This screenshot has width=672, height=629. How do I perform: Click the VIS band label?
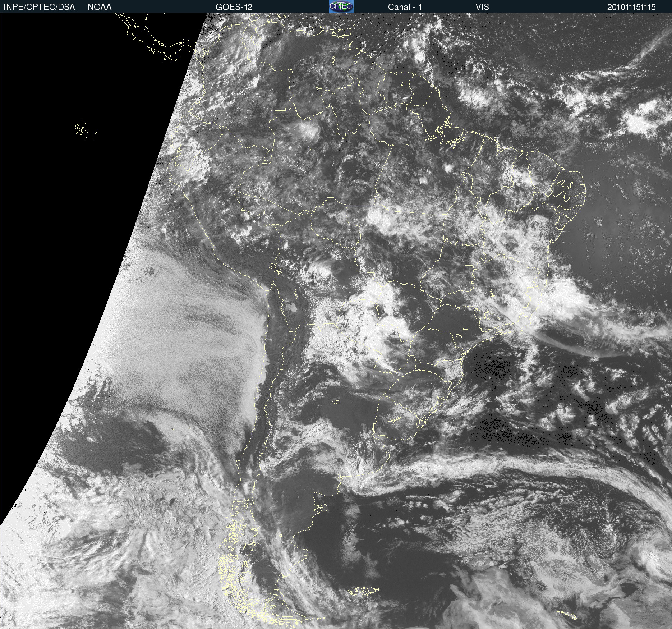coord(482,7)
